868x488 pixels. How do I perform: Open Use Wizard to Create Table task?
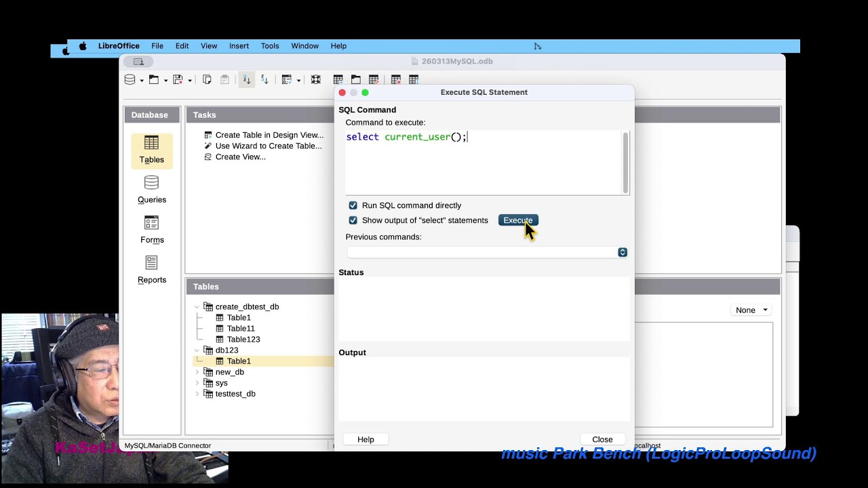(263, 146)
